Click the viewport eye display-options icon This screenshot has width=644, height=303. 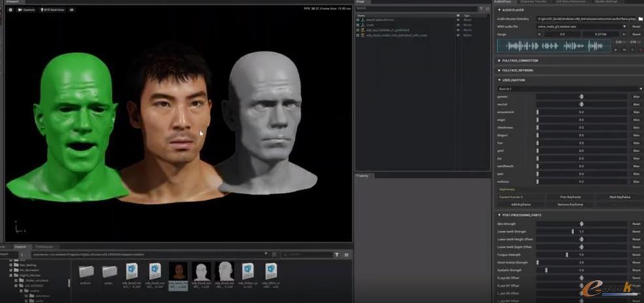72,9
